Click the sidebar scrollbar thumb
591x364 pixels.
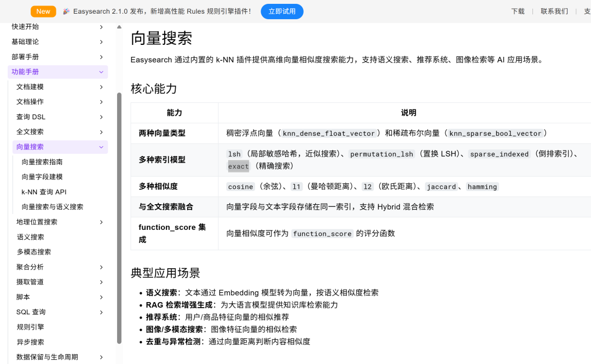coord(119,218)
